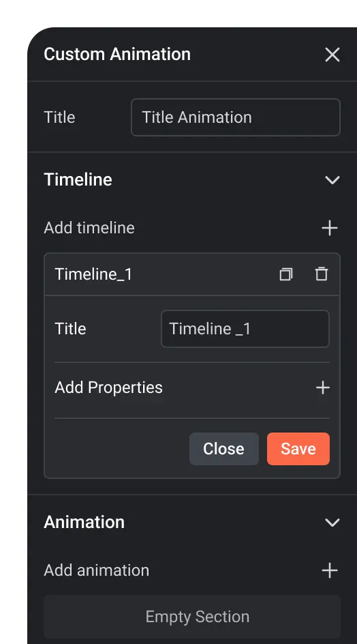Click the gray Close button
357x644 pixels.
pyautogui.click(x=224, y=448)
